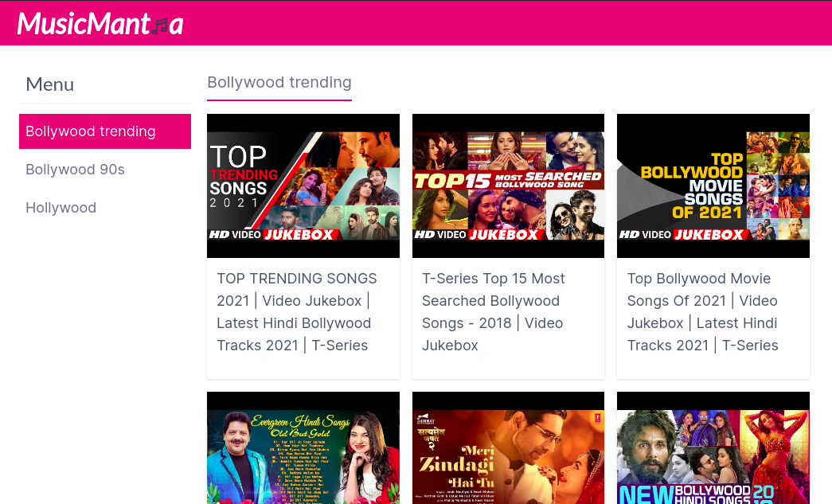Select Bollywood trending in the menu
832x504 pixels.
(x=105, y=131)
